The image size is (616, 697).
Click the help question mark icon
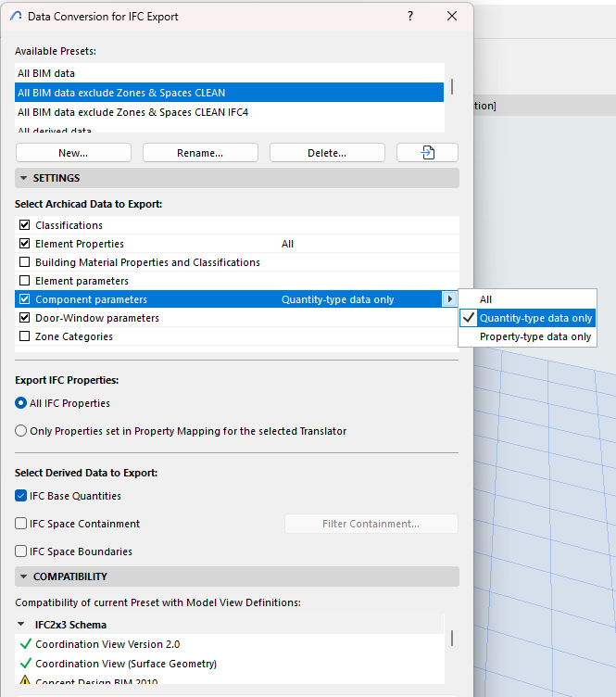coord(410,16)
